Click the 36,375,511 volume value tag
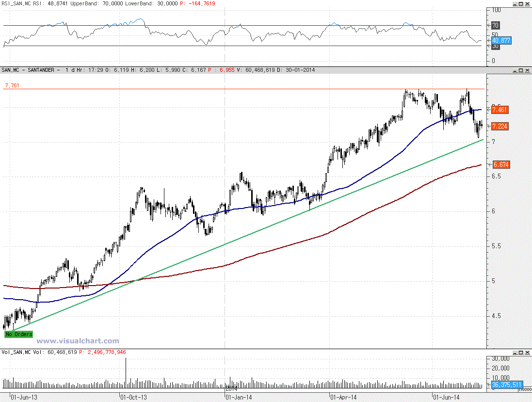The width and height of the screenshot is (532, 402). click(507, 385)
